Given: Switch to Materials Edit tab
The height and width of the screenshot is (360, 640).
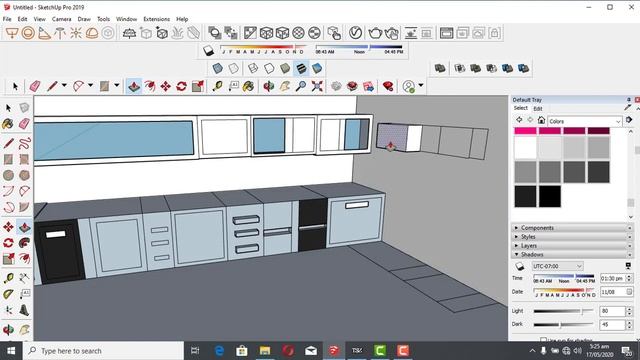Looking at the screenshot, I should [538, 109].
